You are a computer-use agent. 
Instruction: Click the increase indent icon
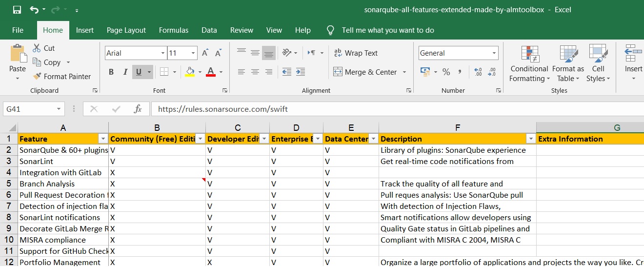301,72
